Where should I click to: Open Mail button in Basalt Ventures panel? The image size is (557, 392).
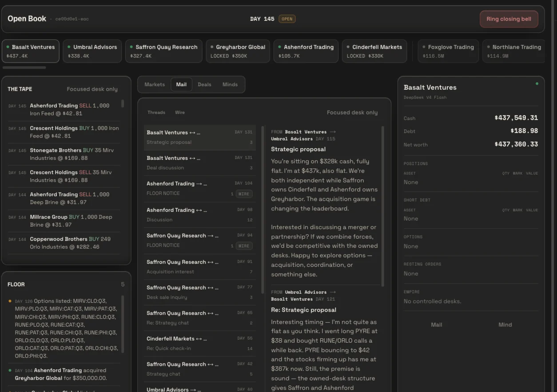pos(437,325)
